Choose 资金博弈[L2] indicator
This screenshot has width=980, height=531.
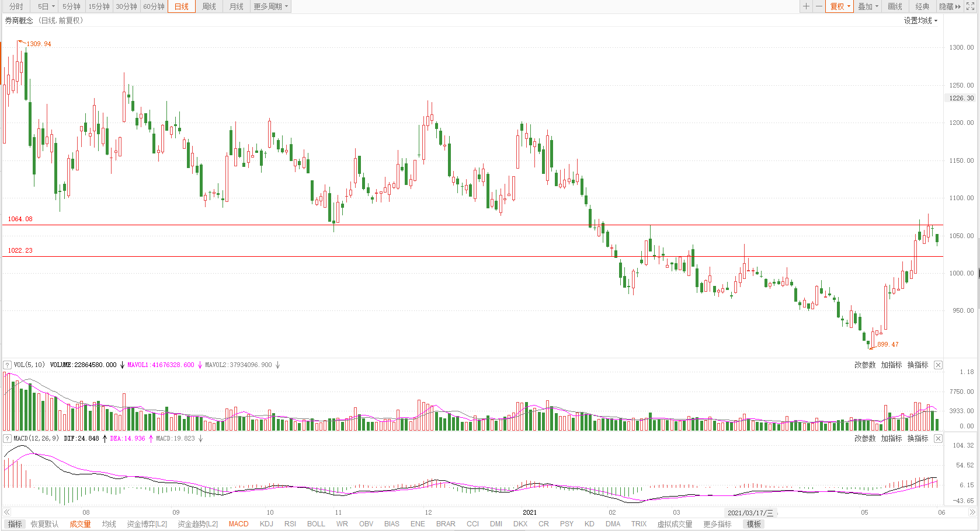[x=147, y=524]
